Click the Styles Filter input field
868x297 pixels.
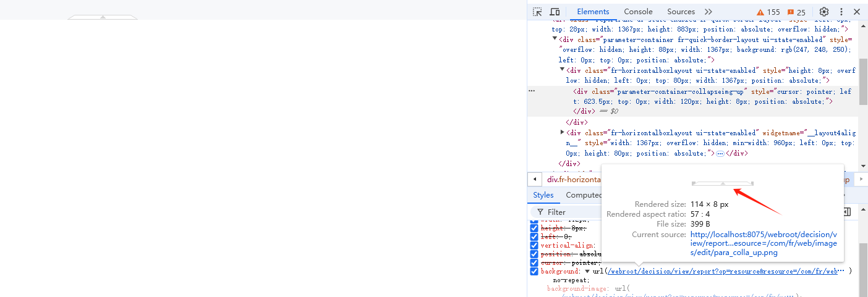click(566, 212)
